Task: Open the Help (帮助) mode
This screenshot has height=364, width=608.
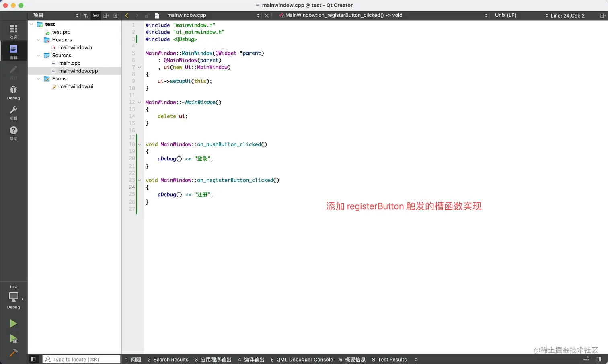Action: pos(13,133)
